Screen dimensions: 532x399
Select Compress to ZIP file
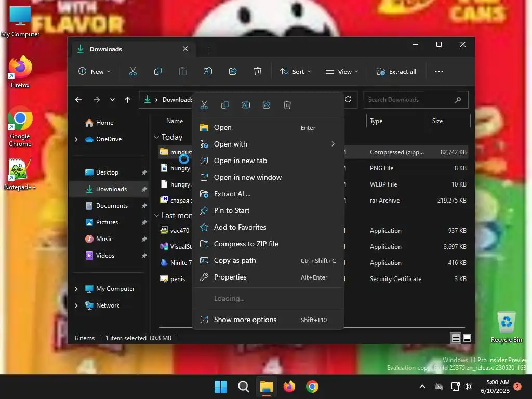(x=268, y=244)
